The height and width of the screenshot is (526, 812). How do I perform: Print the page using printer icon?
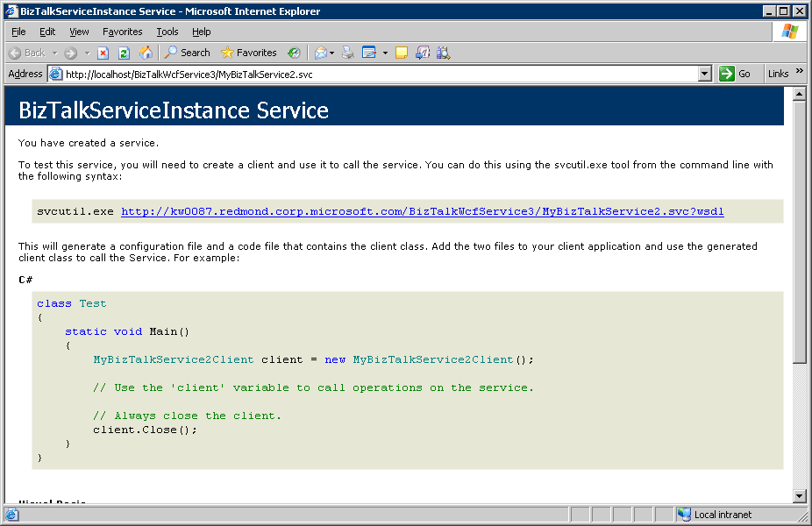(x=348, y=53)
